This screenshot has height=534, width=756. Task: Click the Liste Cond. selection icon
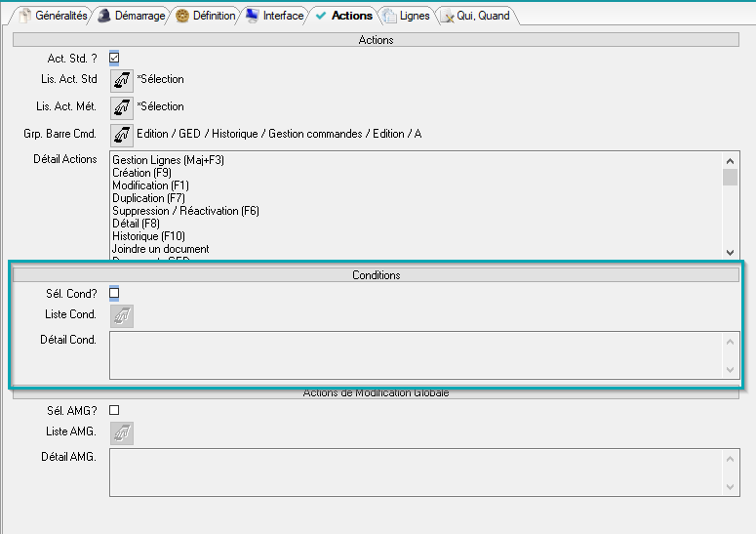(121, 315)
